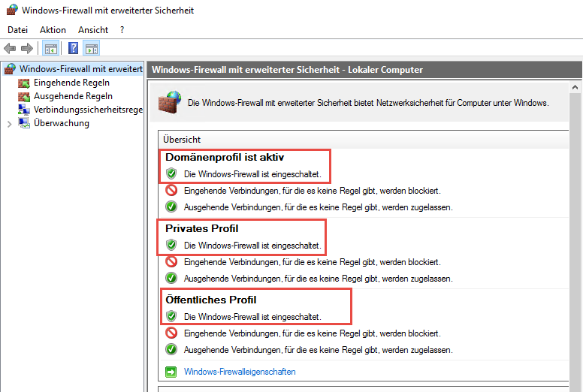Click the green shield under Domänenprofil ist aktiv

pyautogui.click(x=171, y=174)
